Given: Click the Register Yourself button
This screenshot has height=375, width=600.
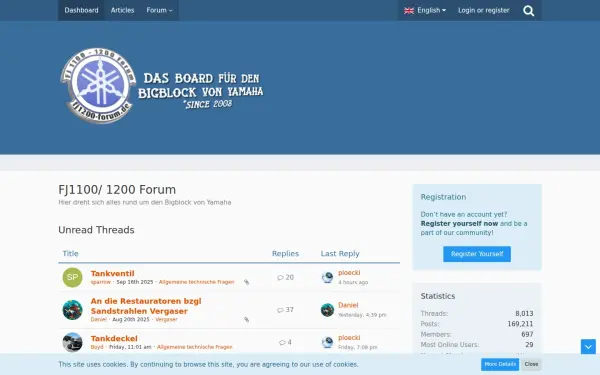Looking at the screenshot, I should pos(477,254).
